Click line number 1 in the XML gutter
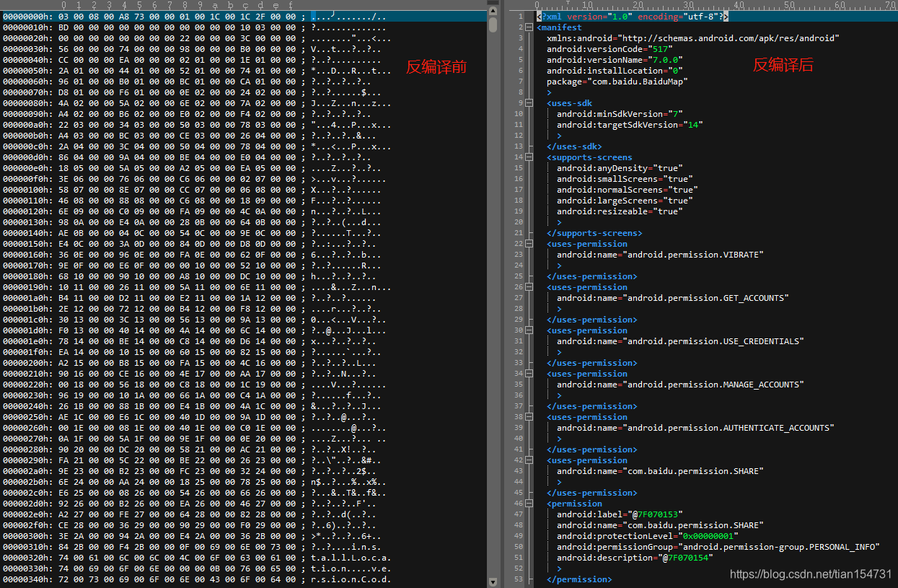Screen dimensions: 898x588 [x=520, y=17]
